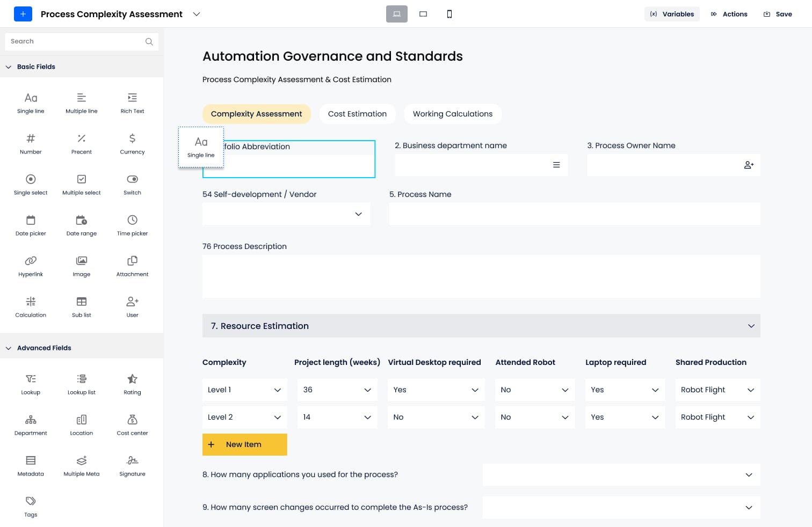Open the Level 1 complexity dropdown

[x=244, y=390]
